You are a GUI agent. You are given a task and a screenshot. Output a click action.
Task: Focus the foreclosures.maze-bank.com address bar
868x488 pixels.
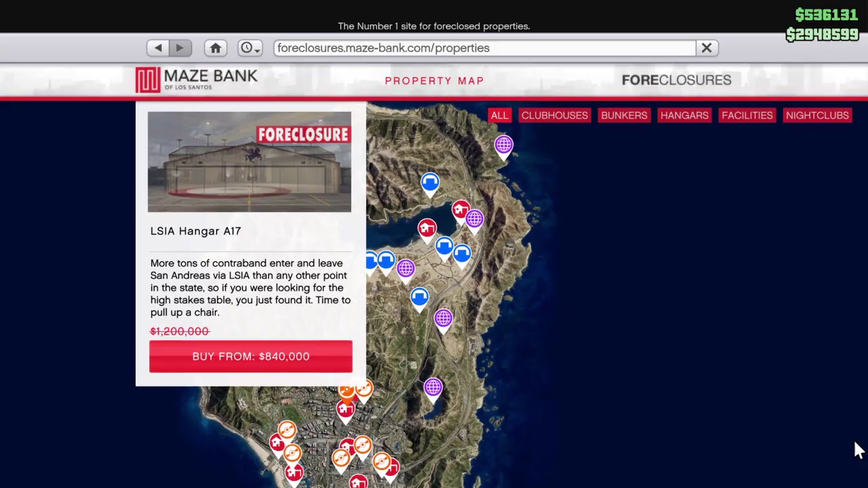pyautogui.click(x=485, y=48)
